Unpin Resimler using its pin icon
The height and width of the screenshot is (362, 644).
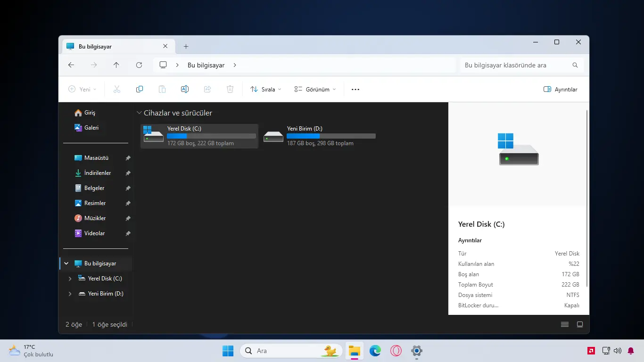click(x=128, y=203)
